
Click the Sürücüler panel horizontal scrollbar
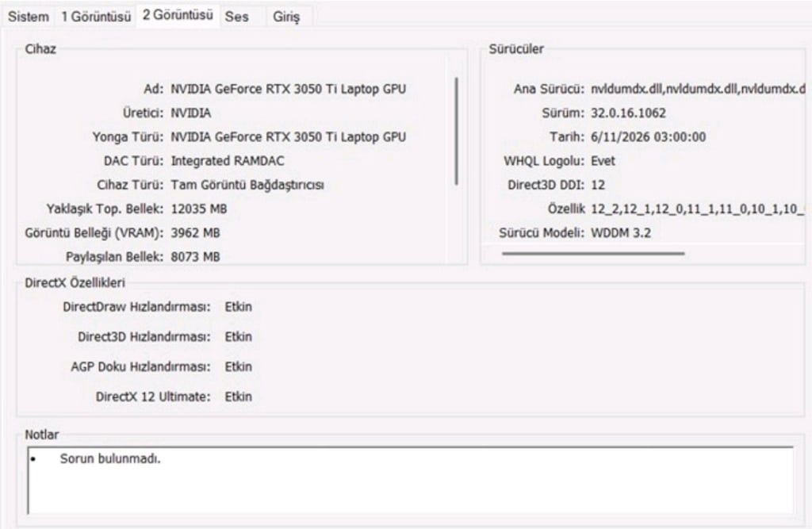[x=593, y=253]
